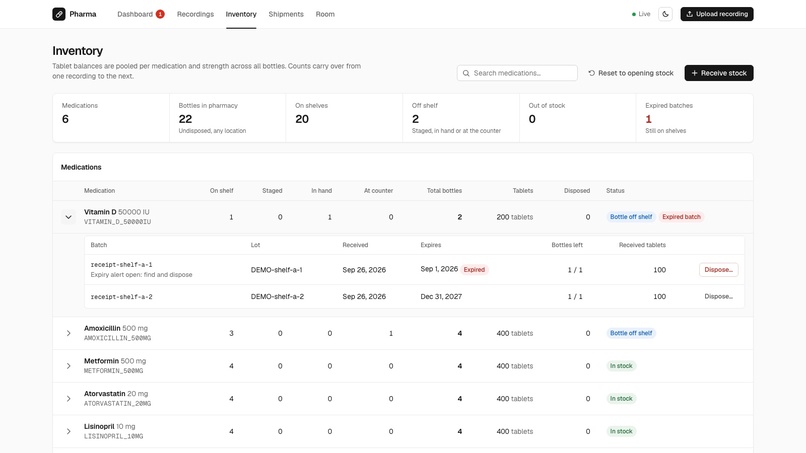Screen dimensions: 806x453
Task: Click the Out of stock card
Action: coord(578,118)
